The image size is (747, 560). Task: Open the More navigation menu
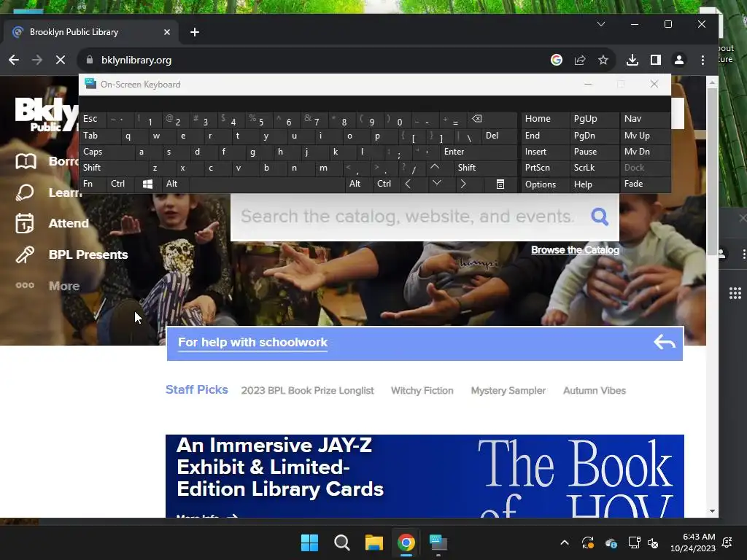(47, 286)
